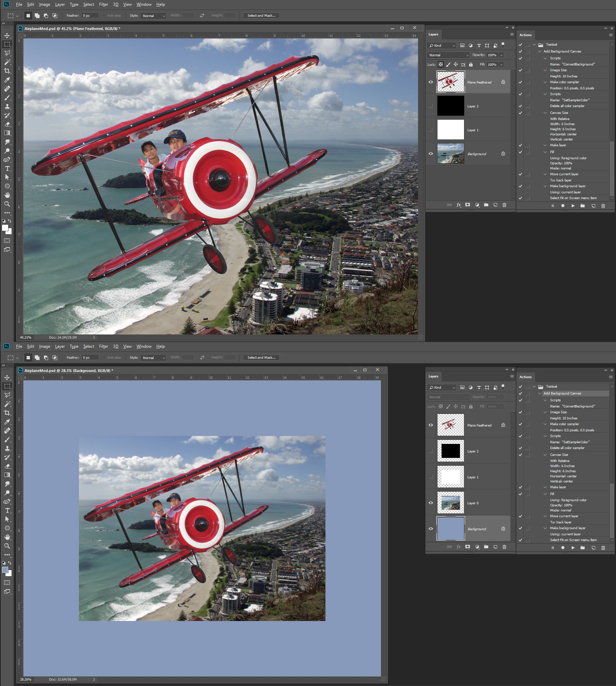
Task: Create new layer in upper Layers panel
Action: (495, 205)
